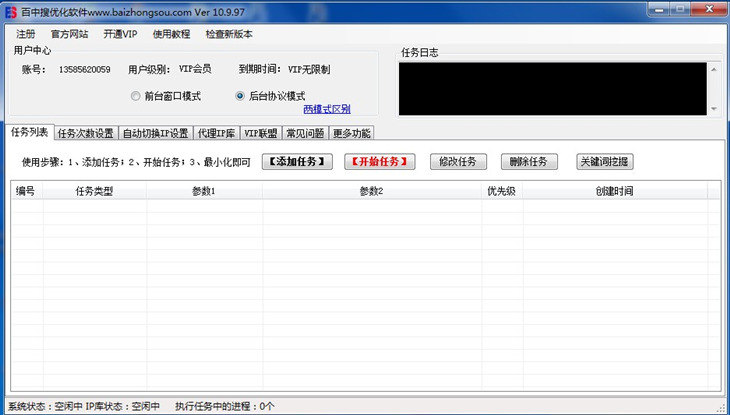Open the 关键词挖掘 tool button
The image size is (730, 415).
(605, 162)
